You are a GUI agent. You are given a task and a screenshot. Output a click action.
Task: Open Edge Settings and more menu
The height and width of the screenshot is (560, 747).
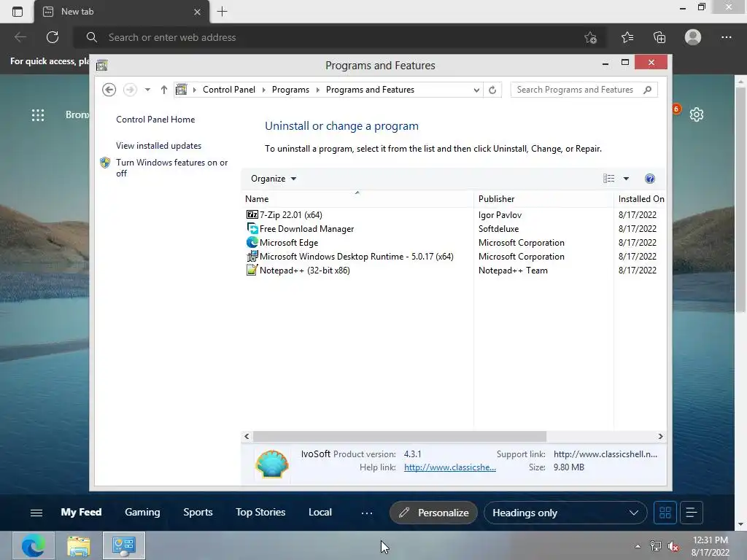(726, 37)
